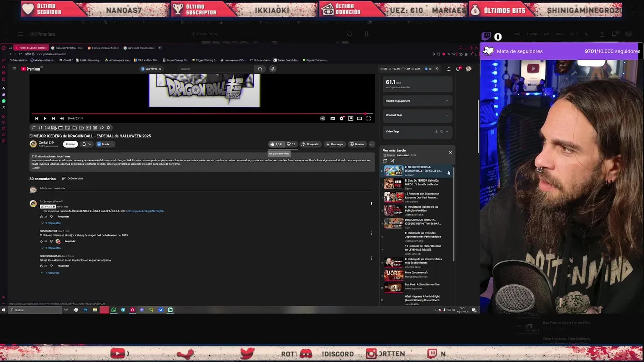Enter fullscreen on the video
644x362 pixels.
[368, 118]
